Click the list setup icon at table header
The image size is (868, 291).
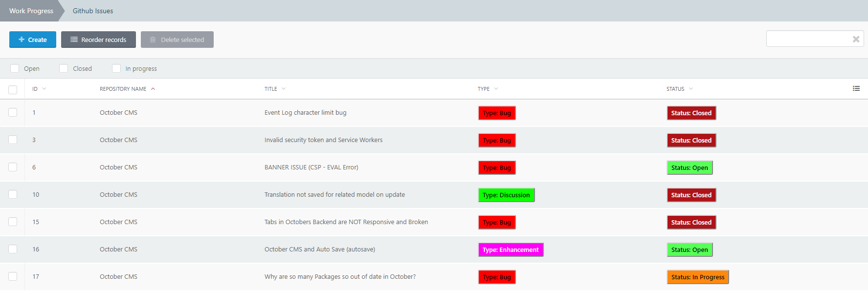tap(856, 88)
